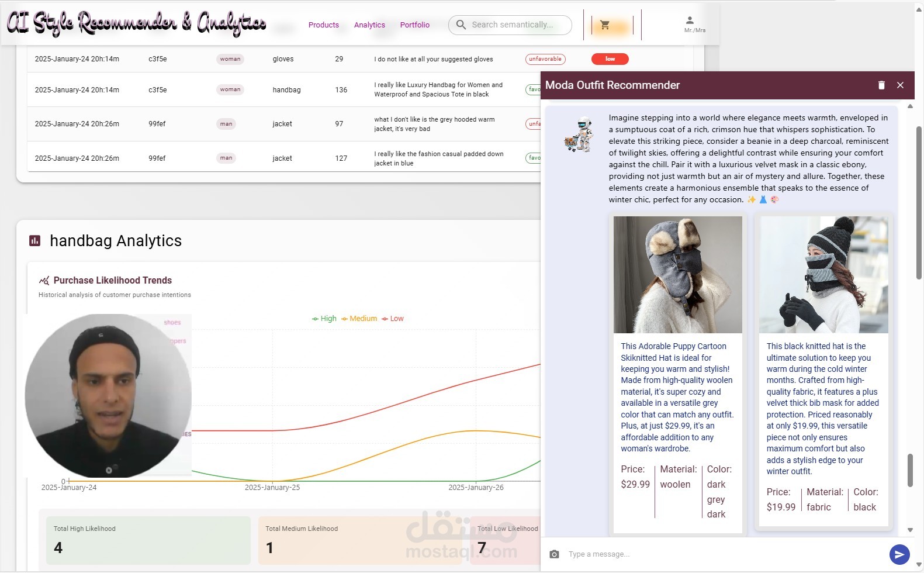Toggle the High series in chart legend
Viewport: 924px width, 573px height.
point(324,319)
